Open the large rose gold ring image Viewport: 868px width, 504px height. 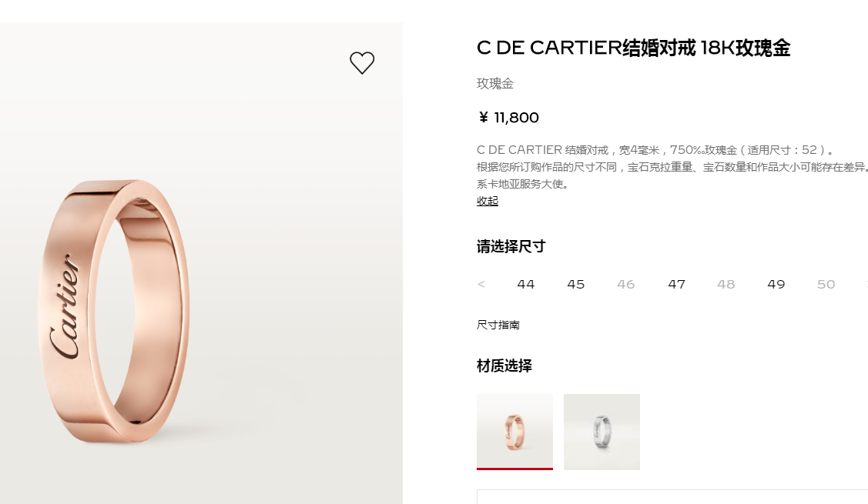point(201,263)
